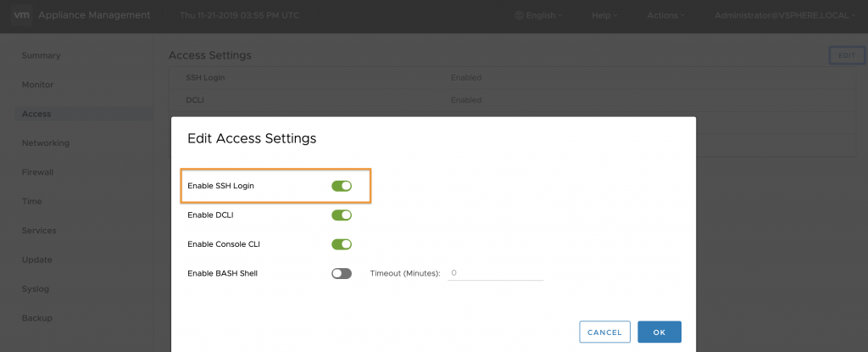Open the Services section
The width and height of the screenshot is (868, 352).
pyautogui.click(x=39, y=231)
